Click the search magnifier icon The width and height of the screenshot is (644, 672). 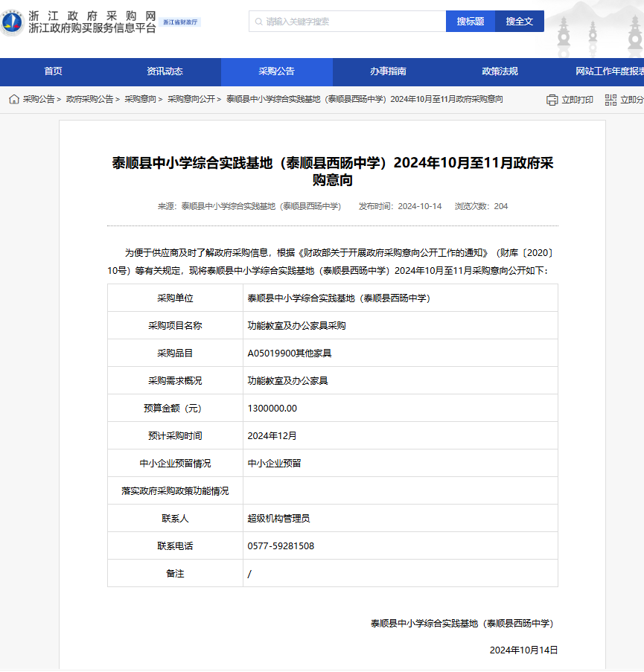pyautogui.click(x=258, y=22)
